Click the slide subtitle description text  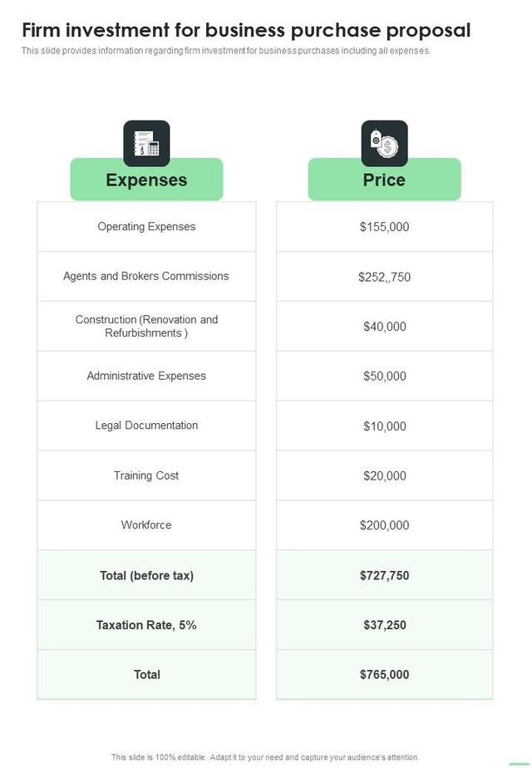pyautogui.click(x=226, y=51)
